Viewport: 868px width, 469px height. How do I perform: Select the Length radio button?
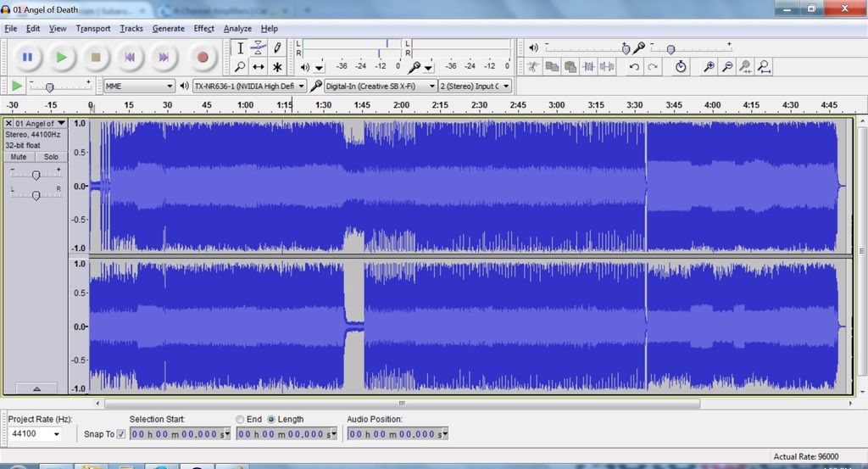pyautogui.click(x=271, y=419)
